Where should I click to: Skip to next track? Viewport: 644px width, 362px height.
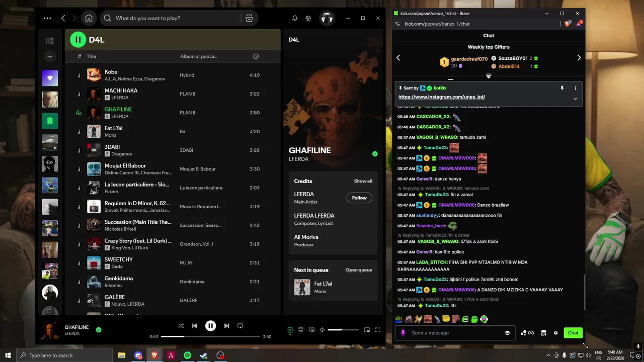[x=226, y=326]
